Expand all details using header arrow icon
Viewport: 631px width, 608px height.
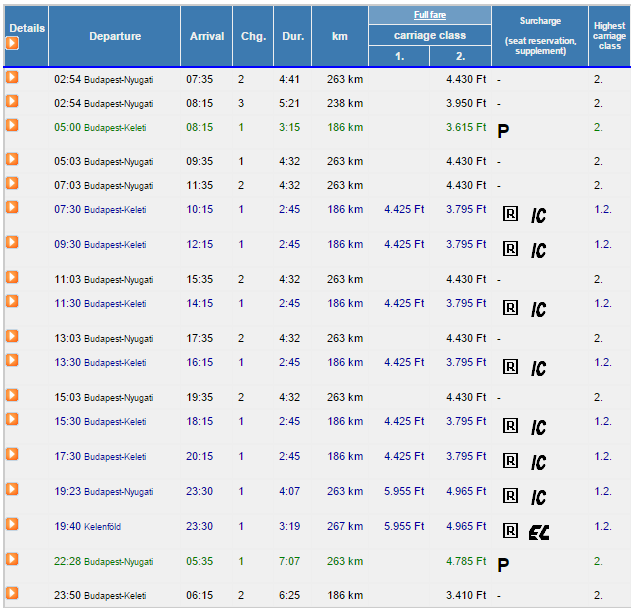click(x=12, y=43)
